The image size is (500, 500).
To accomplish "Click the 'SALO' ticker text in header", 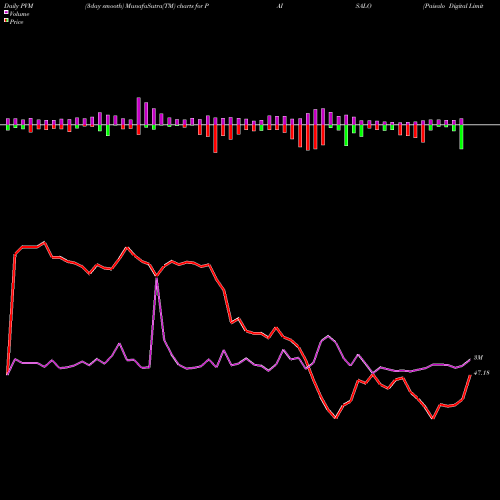I will [x=363, y=6].
